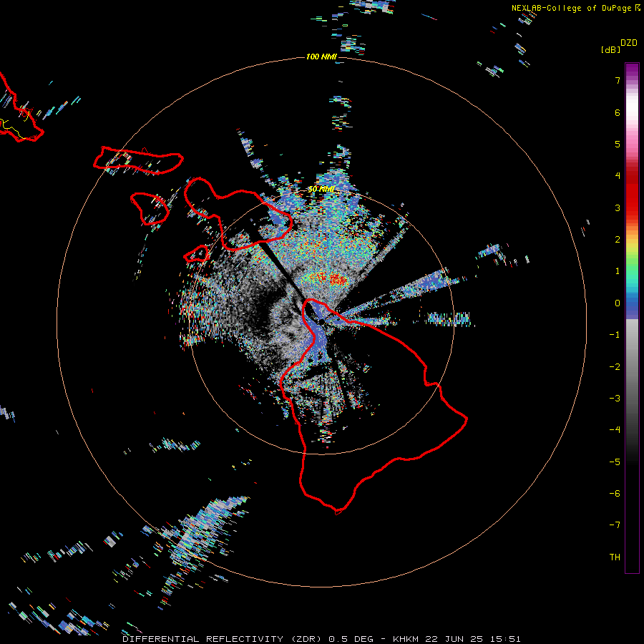The width and height of the screenshot is (644, 644).
Task: Click the 2 value on color scale
Action: click(x=618, y=240)
